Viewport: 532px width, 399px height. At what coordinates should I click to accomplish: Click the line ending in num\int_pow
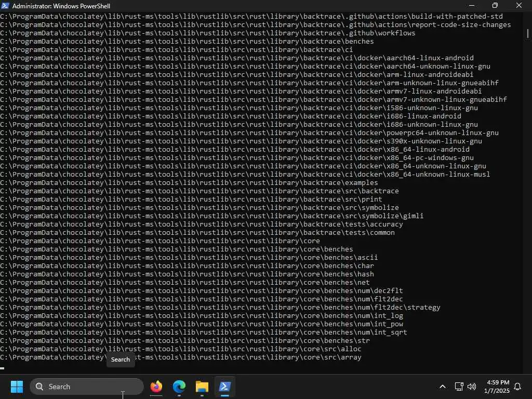[202, 324]
